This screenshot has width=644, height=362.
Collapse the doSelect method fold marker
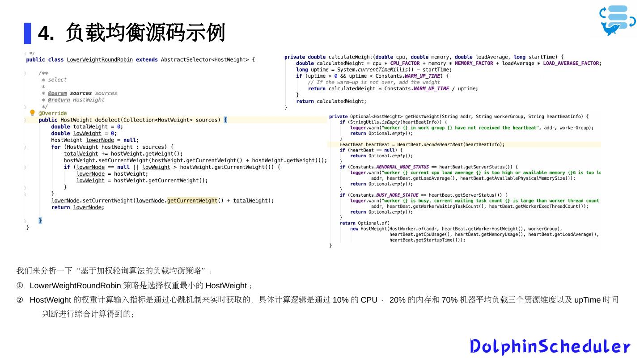(x=25, y=120)
